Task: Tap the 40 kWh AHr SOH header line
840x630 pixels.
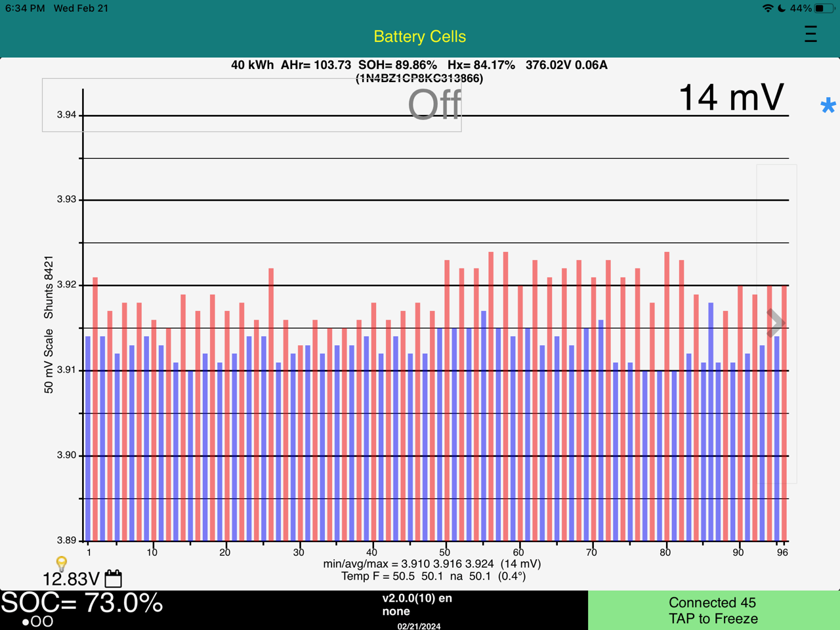Action: click(x=419, y=65)
